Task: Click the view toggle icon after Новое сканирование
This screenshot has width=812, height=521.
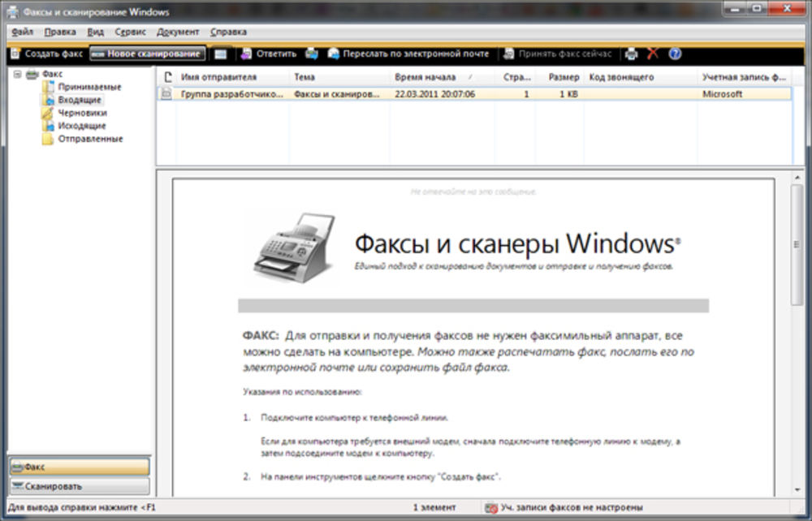Action: (x=221, y=54)
